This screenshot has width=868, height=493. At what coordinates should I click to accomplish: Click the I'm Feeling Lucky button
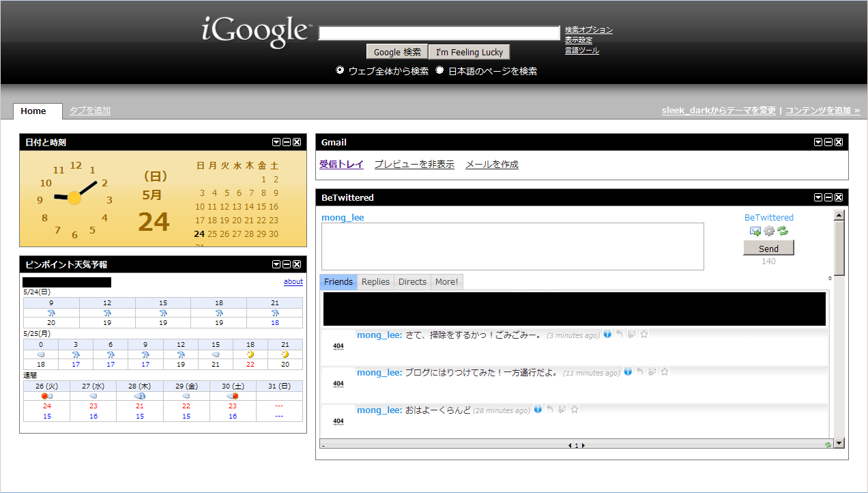pyautogui.click(x=469, y=52)
